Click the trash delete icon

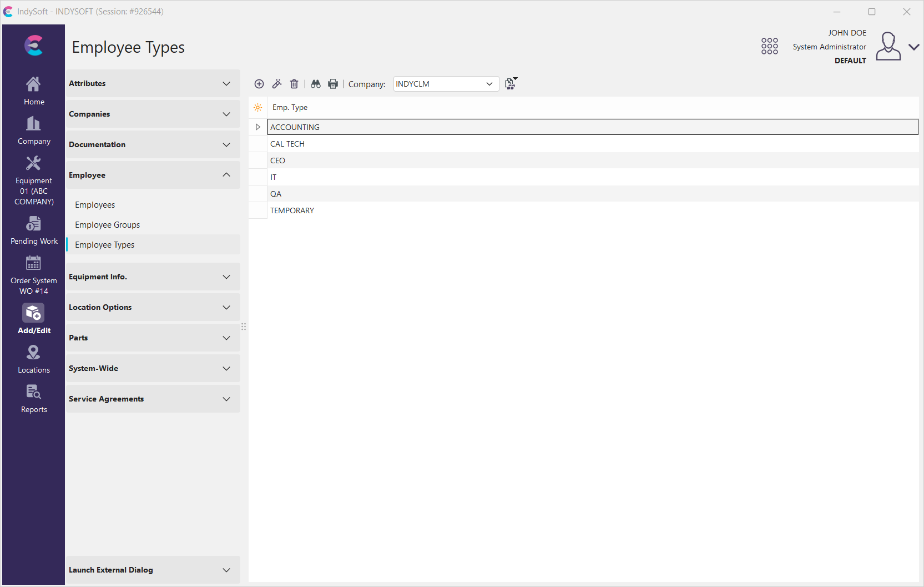click(x=294, y=84)
